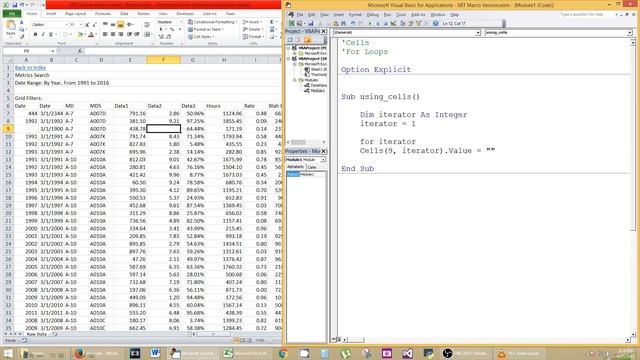640x360 pixels.
Task: Open the Number format dropdown in Excel
Action: coord(181,22)
